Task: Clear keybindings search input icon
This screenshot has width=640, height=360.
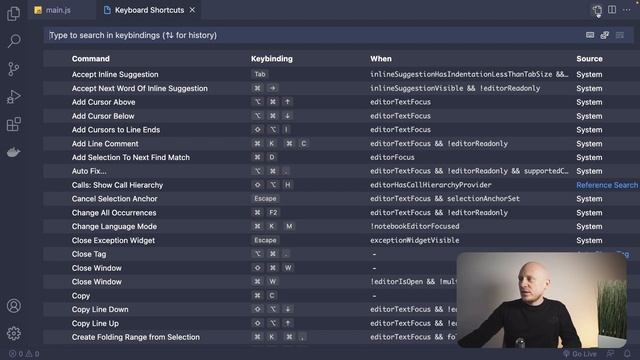Action: 620,35
